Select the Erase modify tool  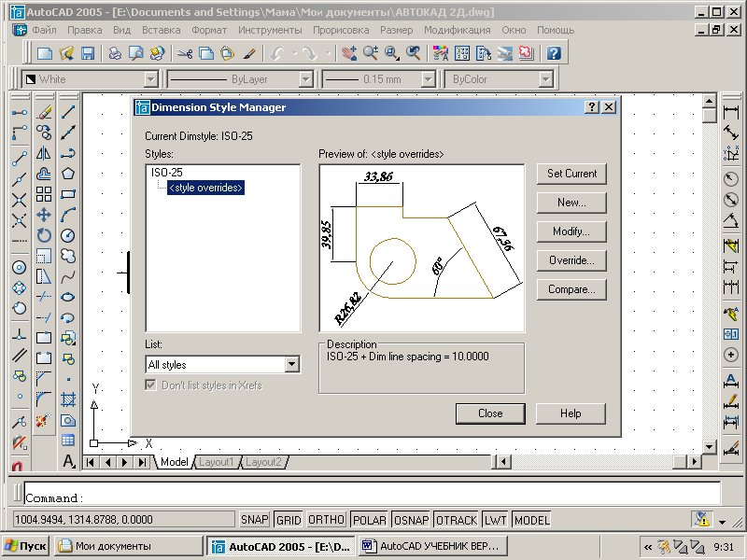pos(44,112)
